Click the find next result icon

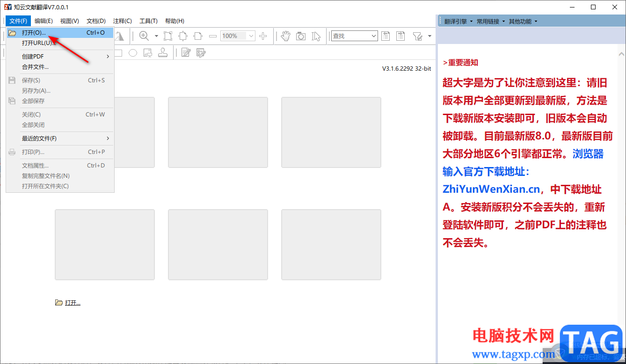[400, 36]
